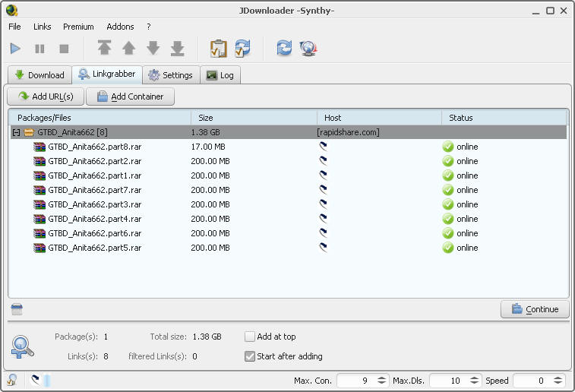Screen dimensions: 575x392
Task: Open the Premium menu
Action: 78,27
